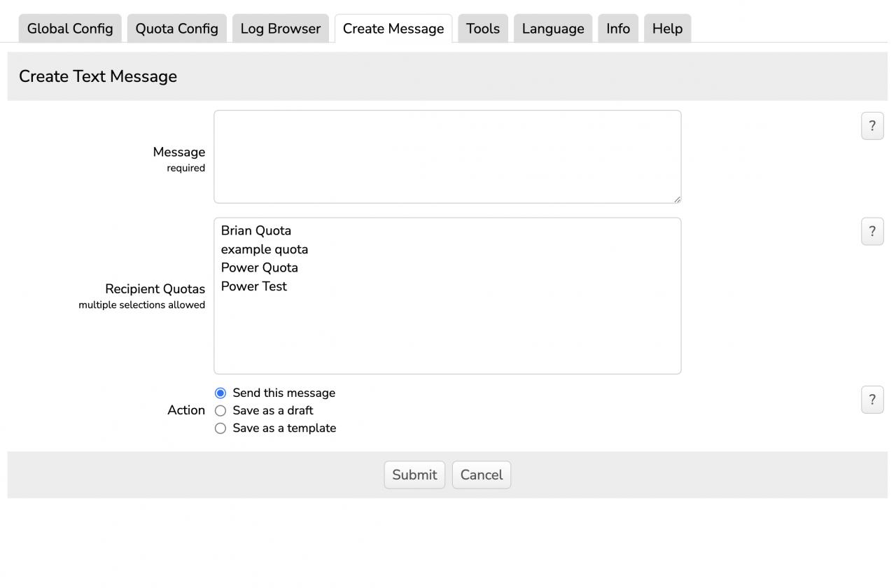Open the Info tab
896x588 pixels.
[x=617, y=29]
